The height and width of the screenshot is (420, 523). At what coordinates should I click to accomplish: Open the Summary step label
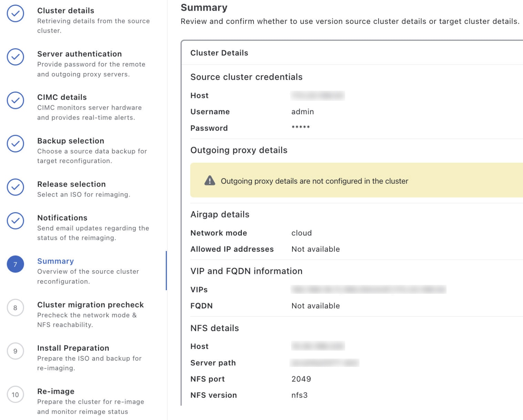pos(55,261)
